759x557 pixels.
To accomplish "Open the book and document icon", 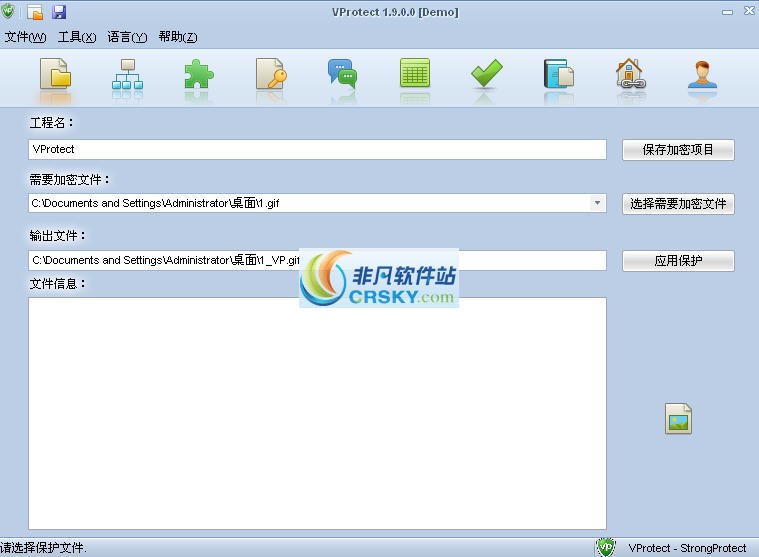I will pos(559,74).
